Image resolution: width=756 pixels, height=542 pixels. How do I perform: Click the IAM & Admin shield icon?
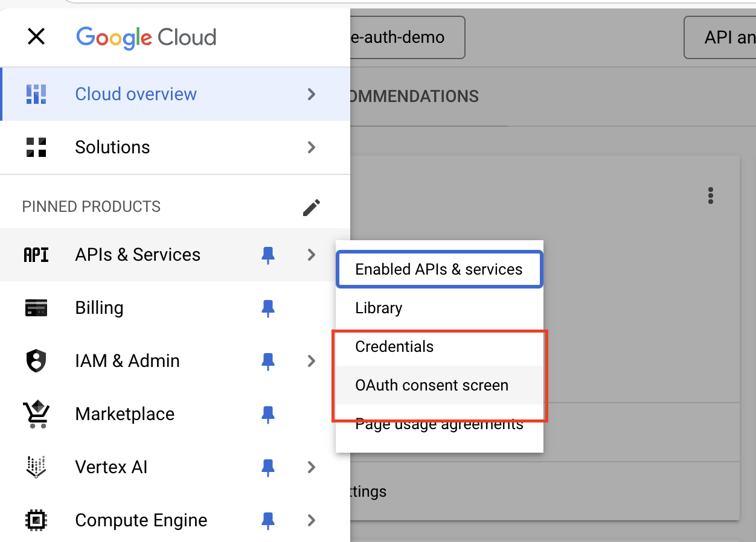coord(36,361)
